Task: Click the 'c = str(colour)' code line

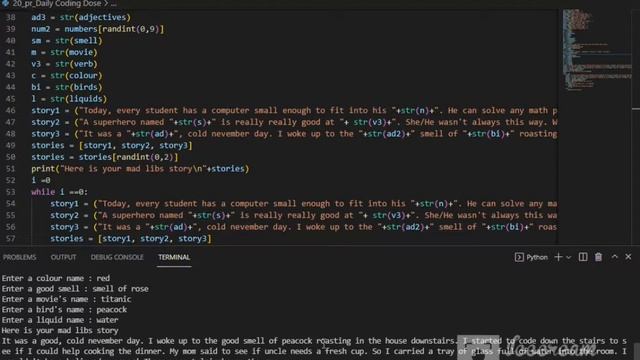Action: click(67, 76)
